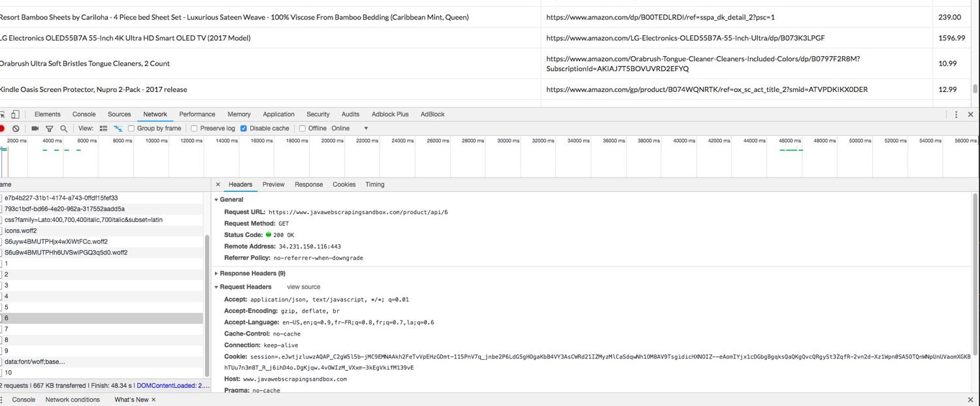Enable Group by frame checkbox
The width and height of the screenshot is (980, 406).
131,129
